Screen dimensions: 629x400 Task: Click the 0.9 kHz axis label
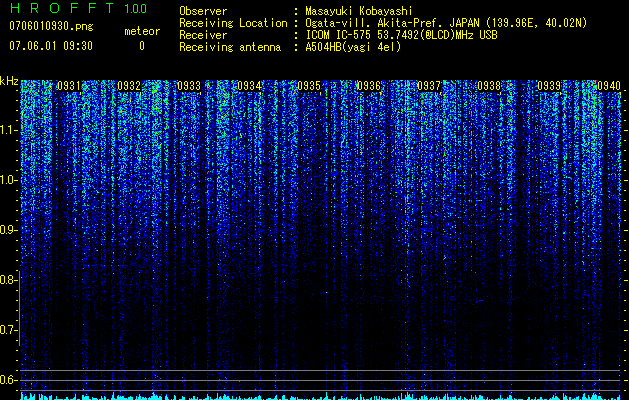8,230
